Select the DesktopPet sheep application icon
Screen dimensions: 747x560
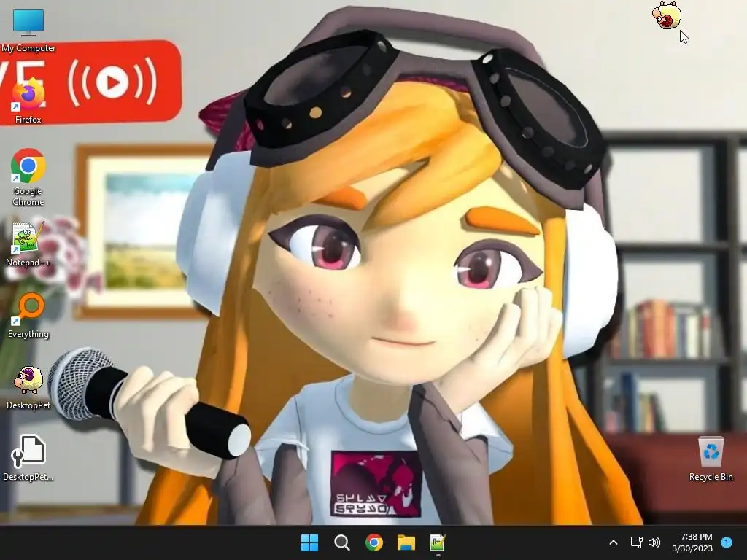28,387
